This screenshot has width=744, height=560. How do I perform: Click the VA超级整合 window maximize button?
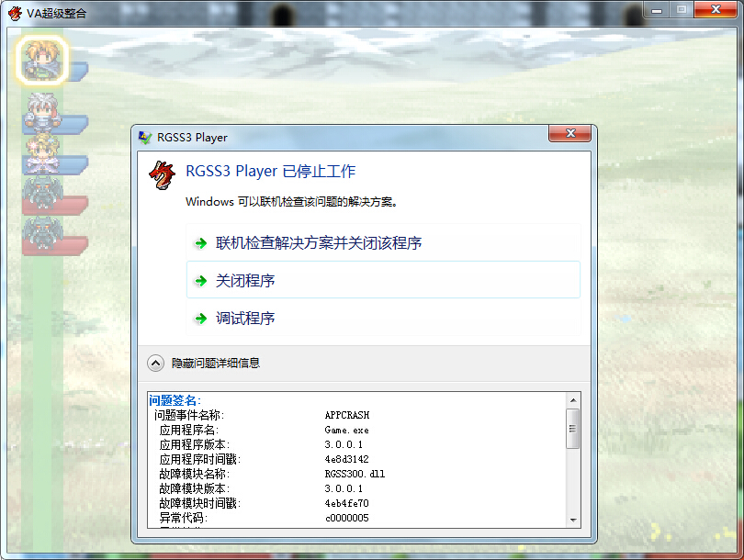point(682,10)
